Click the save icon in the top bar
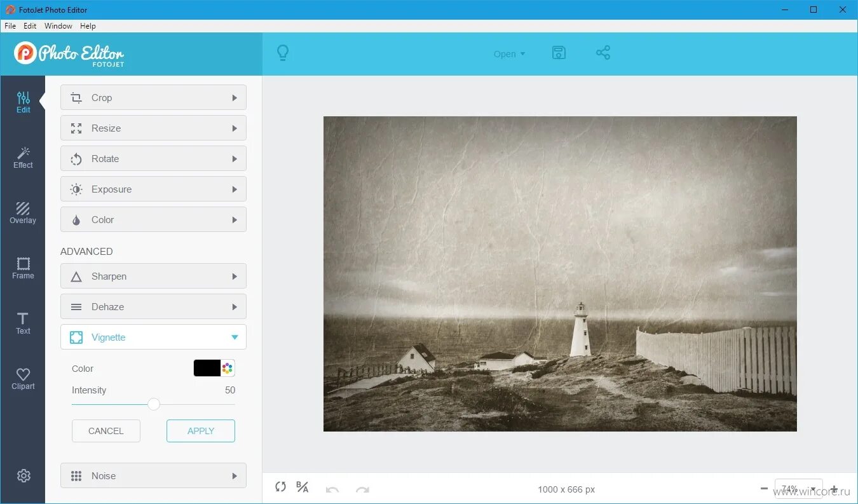Viewport: 858px width, 504px height. (x=559, y=53)
